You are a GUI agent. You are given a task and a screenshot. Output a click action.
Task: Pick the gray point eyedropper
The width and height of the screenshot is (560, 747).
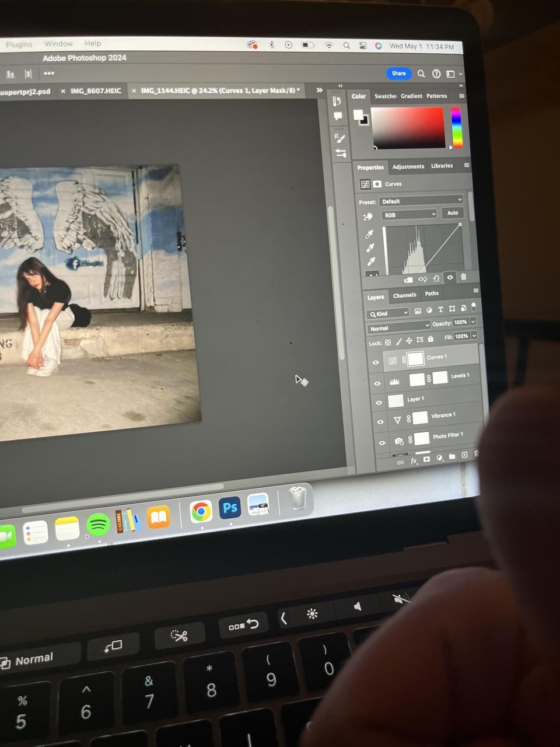coord(370,248)
